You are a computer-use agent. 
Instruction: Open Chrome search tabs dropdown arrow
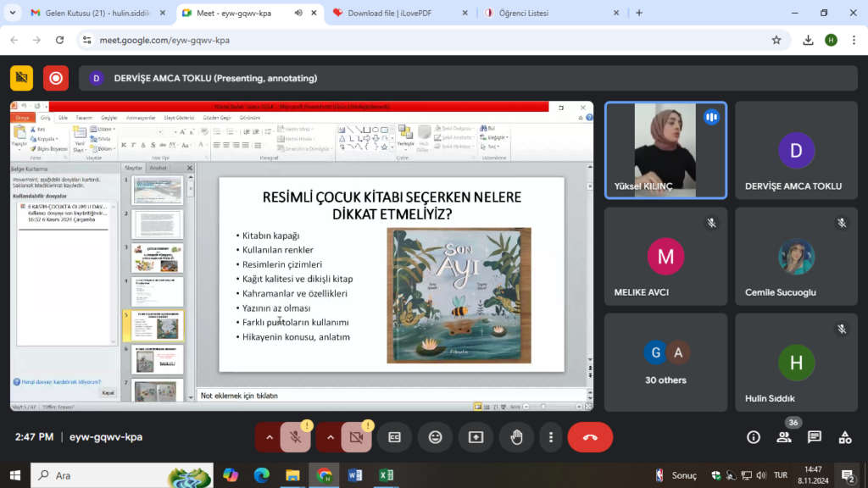[x=11, y=13]
